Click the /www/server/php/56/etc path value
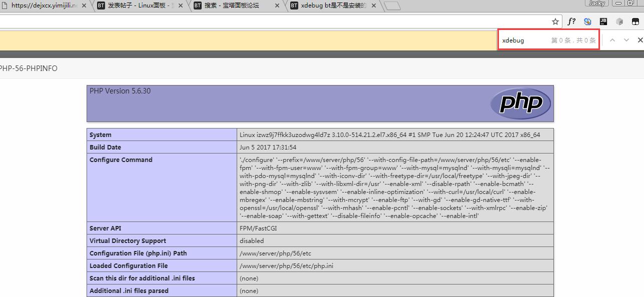Viewport: 644px width, 297px height. (x=275, y=253)
